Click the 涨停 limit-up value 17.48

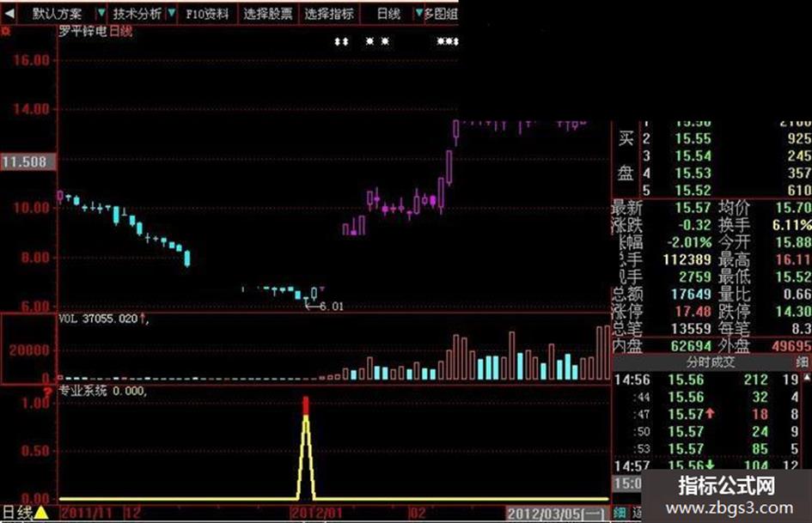click(x=693, y=311)
